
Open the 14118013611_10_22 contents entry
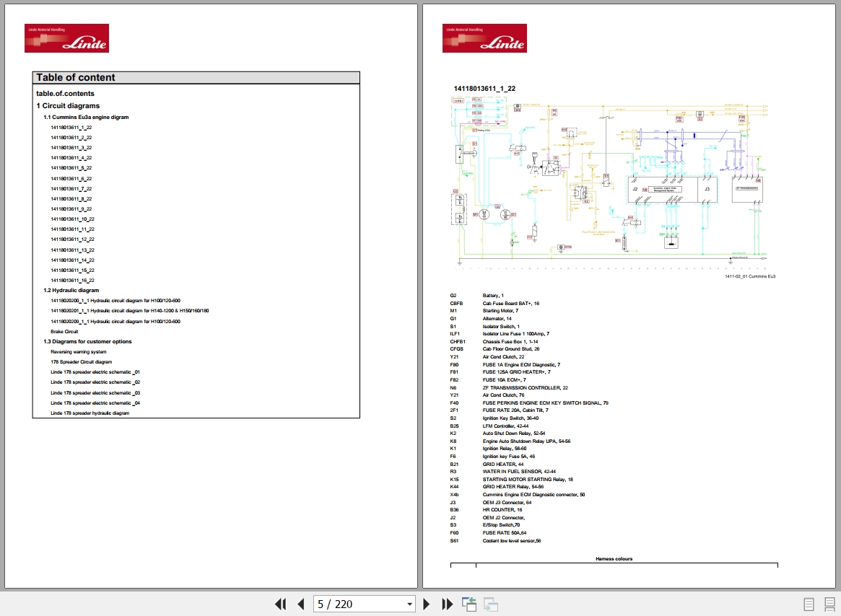[72, 219]
